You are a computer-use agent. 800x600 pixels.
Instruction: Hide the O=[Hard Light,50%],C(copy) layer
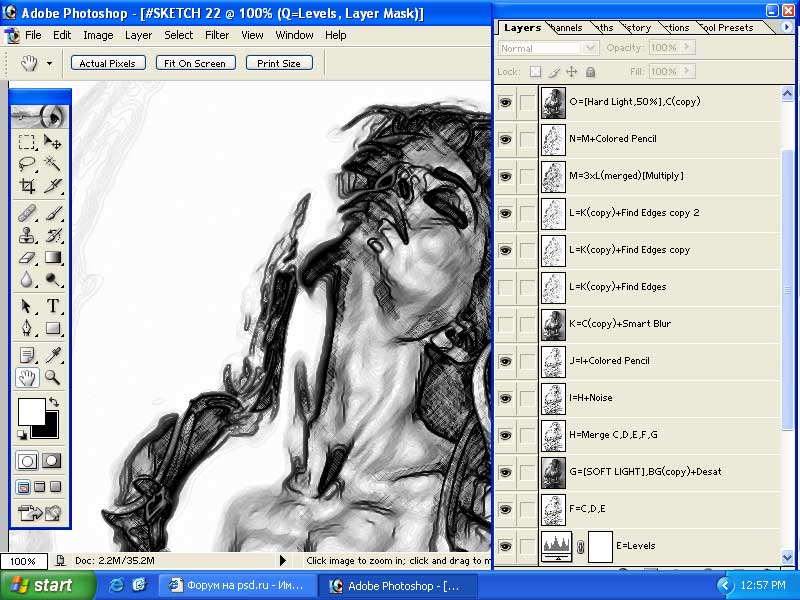505,102
